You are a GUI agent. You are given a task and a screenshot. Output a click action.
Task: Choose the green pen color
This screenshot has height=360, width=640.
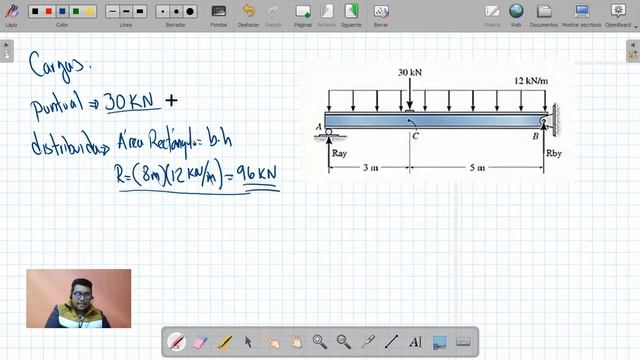[x=76, y=11]
